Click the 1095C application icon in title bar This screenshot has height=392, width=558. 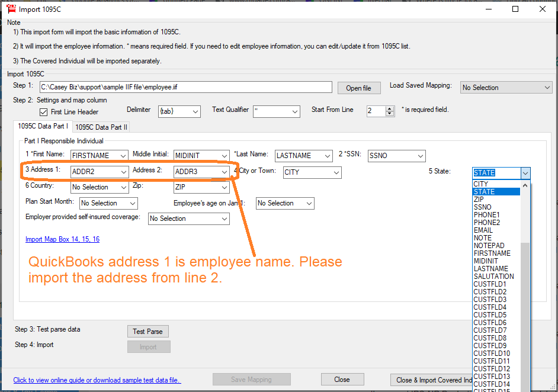(11, 9)
